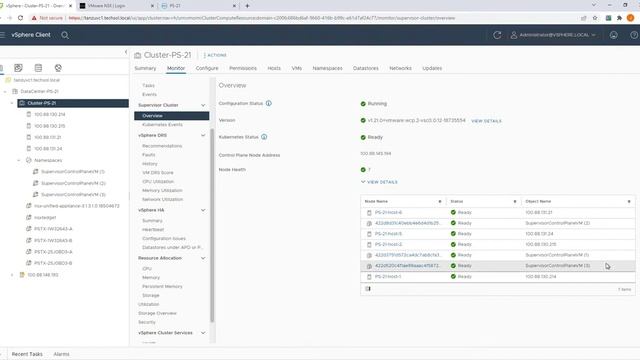Image resolution: width=640 pixels, height=360 pixels.
Task: Click the Object Name column filter icon
Action: (x=629, y=201)
